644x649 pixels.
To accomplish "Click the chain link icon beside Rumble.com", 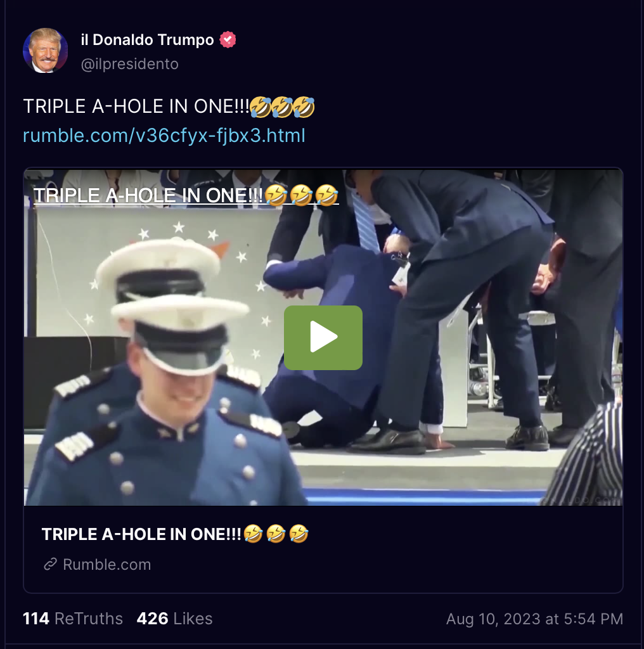I will pyautogui.click(x=51, y=564).
